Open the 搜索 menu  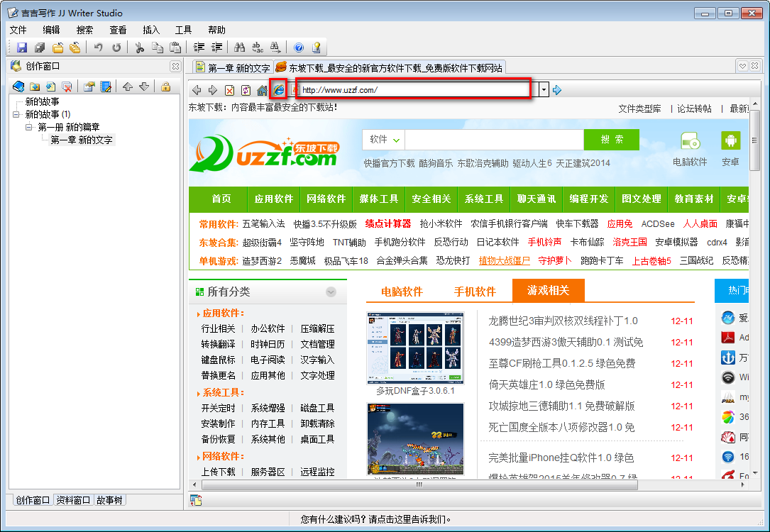(84, 30)
